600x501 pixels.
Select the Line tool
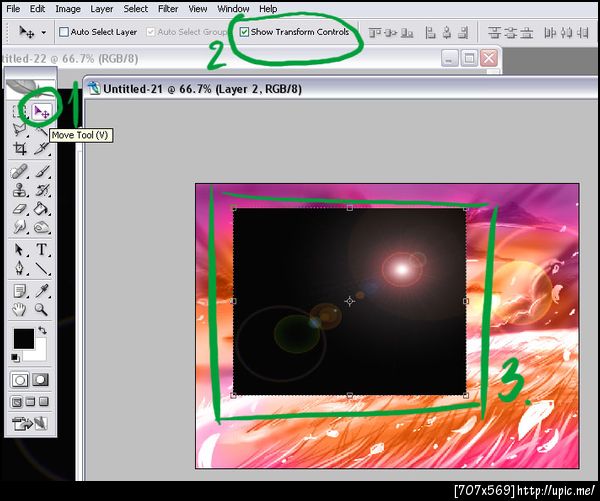pyautogui.click(x=41, y=268)
